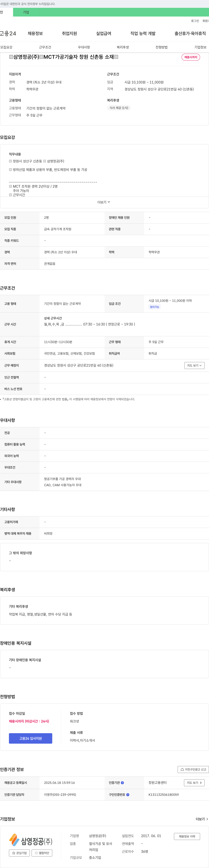Screen dimensions: 209x868
Task: Switch to the 기업 tab
Action: [x=26, y=12]
